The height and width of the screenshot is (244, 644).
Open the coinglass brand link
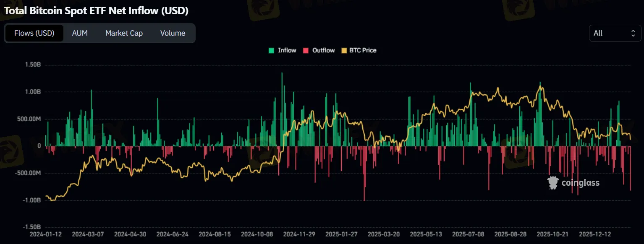[580, 182]
